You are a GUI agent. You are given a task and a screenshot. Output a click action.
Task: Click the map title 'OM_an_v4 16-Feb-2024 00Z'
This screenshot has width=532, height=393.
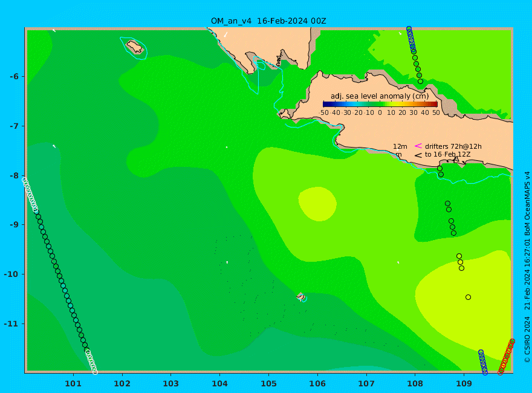pos(268,21)
